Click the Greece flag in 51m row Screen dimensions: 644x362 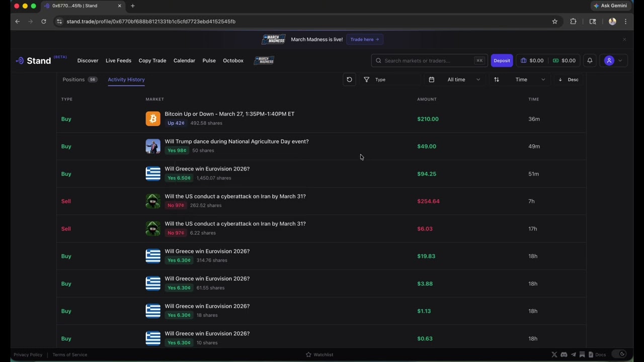pyautogui.click(x=153, y=173)
